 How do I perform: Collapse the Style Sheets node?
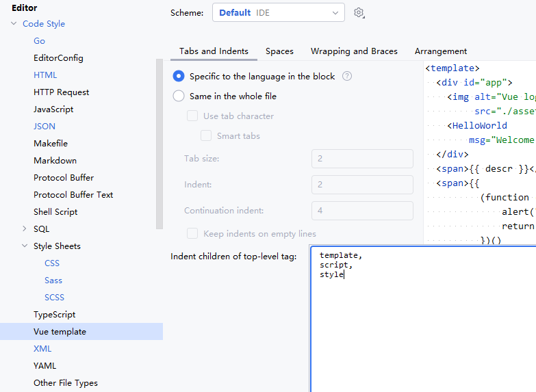[25, 246]
